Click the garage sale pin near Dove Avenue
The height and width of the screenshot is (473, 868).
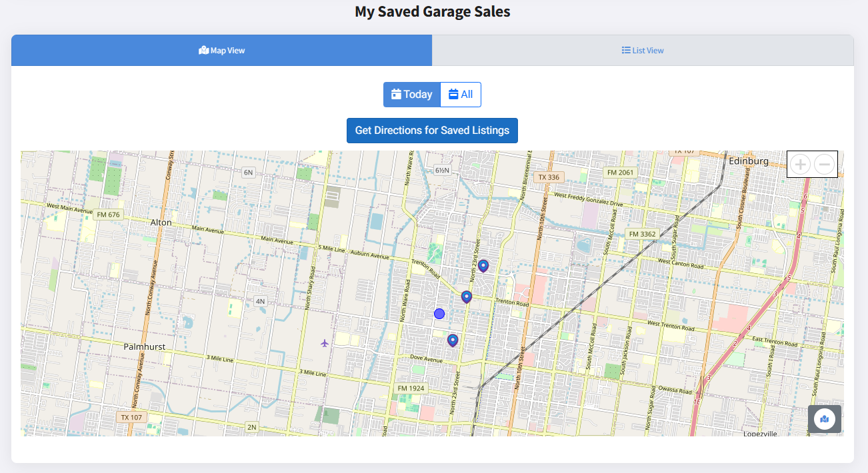tap(453, 340)
